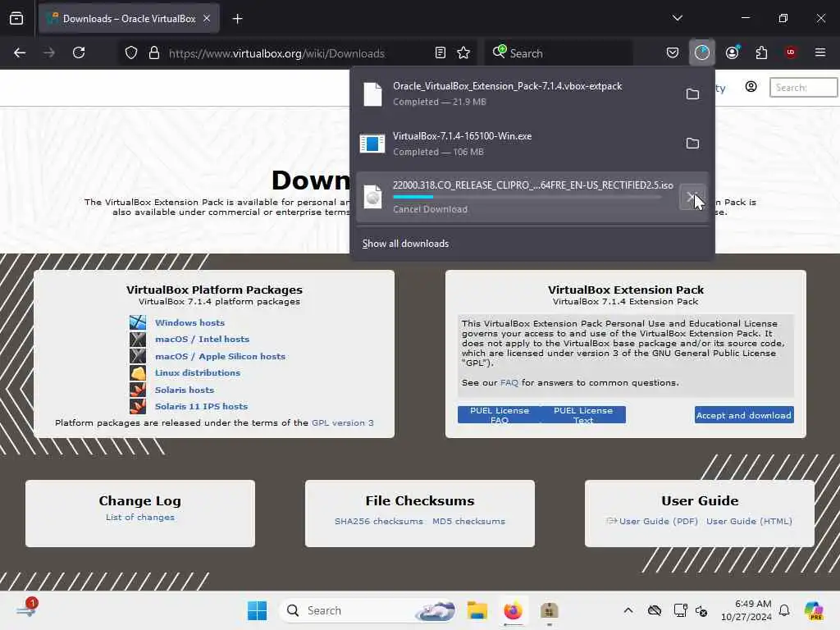Click the package app icon in taskbar

549,610
